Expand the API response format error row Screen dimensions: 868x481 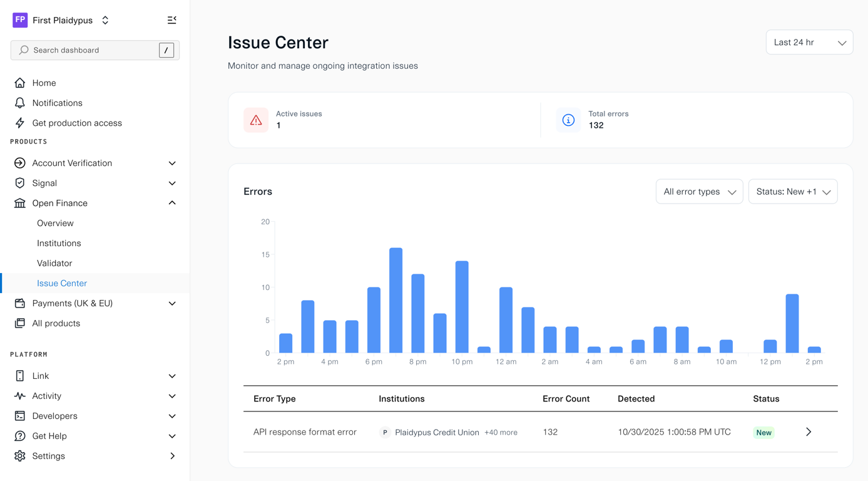[808, 432]
